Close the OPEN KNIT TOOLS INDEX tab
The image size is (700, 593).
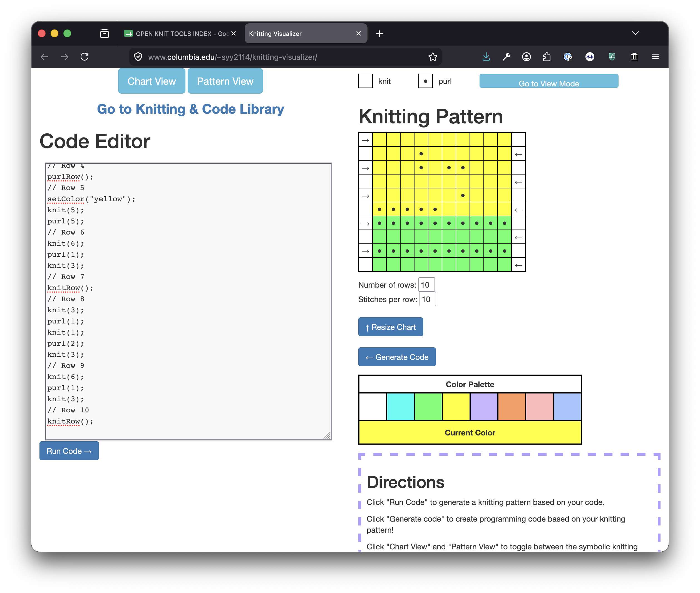(233, 33)
